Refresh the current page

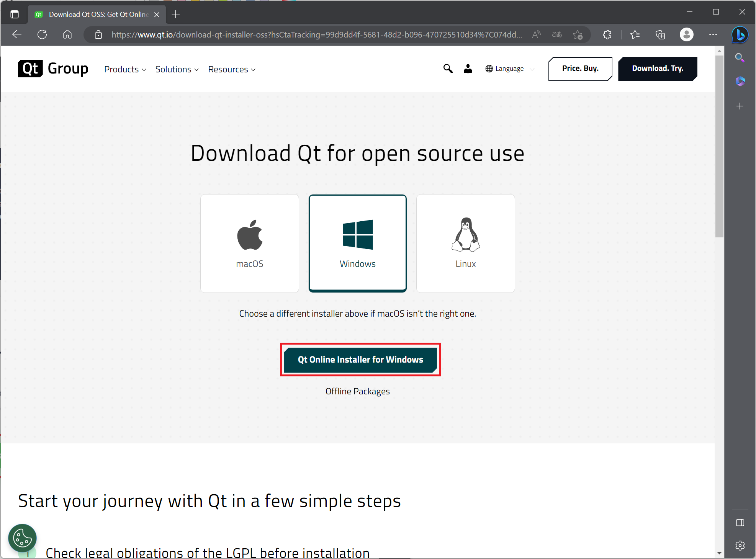(x=42, y=35)
